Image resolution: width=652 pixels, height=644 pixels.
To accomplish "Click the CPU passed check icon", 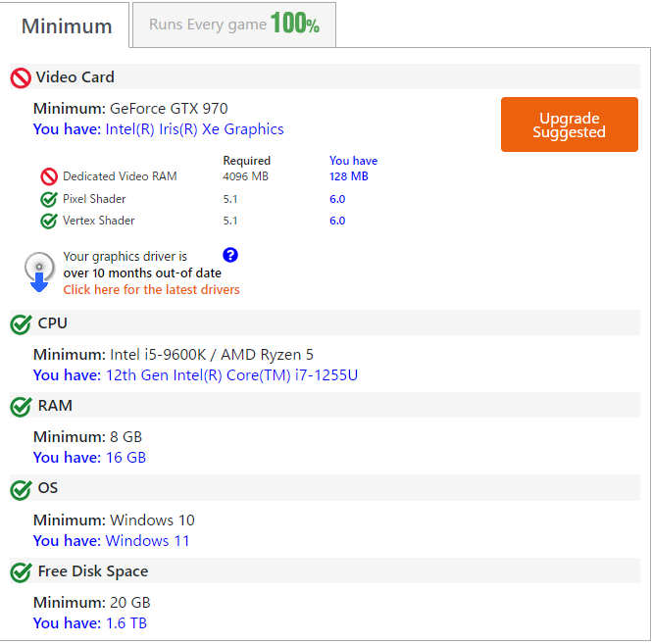I will pos(21,323).
